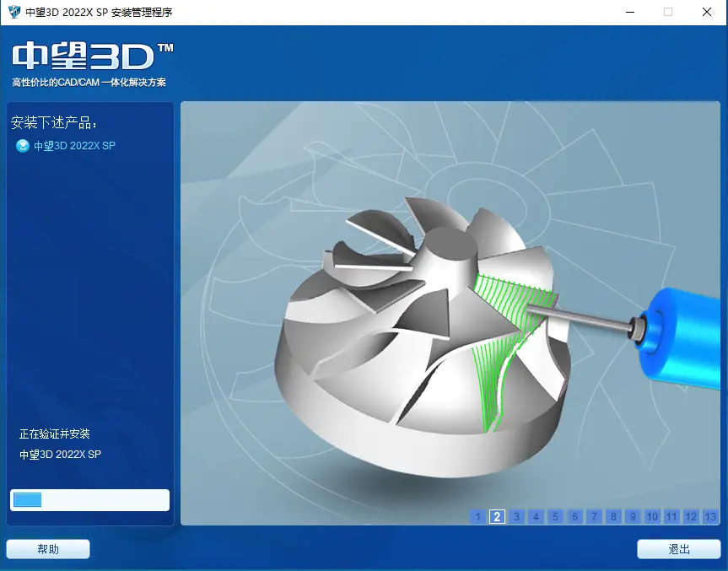Show slide number 11
This screenshot has height=571, width=728.
pyautogui.click(x=671, y=517)
